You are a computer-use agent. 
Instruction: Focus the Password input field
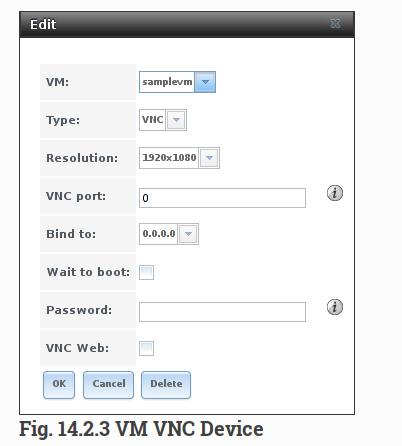222,312
